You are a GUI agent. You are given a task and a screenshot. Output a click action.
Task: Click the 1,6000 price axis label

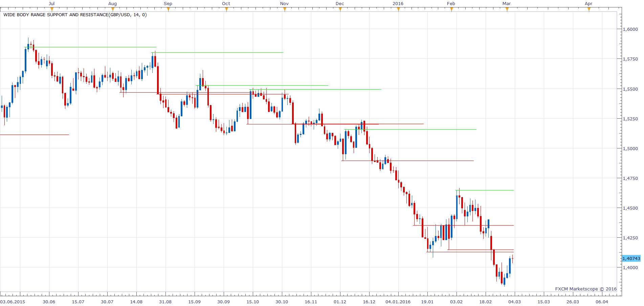click(x=630, y=29)
